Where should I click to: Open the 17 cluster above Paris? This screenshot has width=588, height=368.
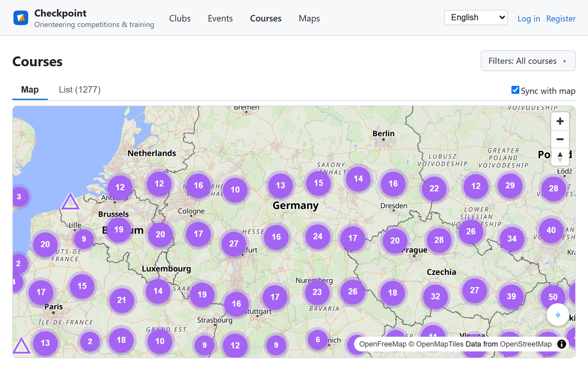coord(41,292)
